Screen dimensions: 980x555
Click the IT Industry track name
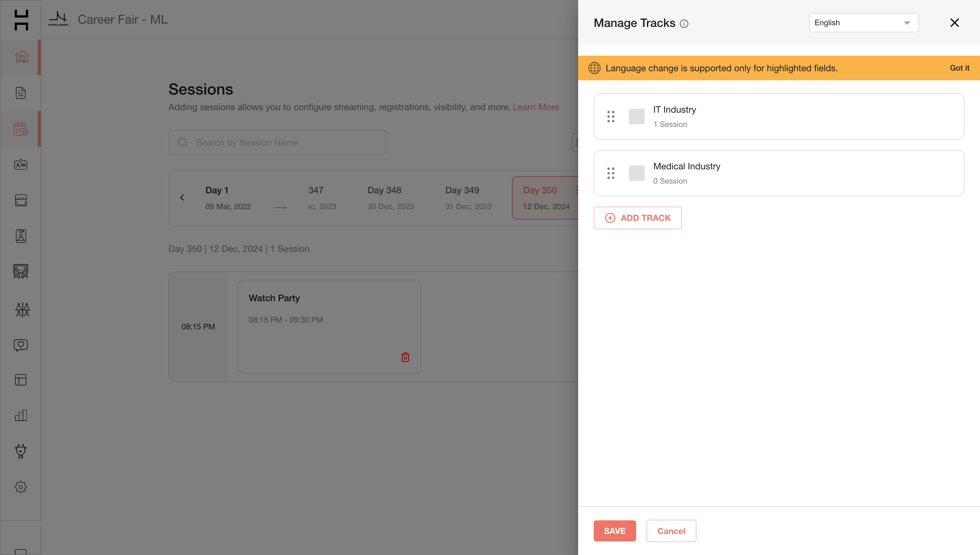click(x=674, y=110)
